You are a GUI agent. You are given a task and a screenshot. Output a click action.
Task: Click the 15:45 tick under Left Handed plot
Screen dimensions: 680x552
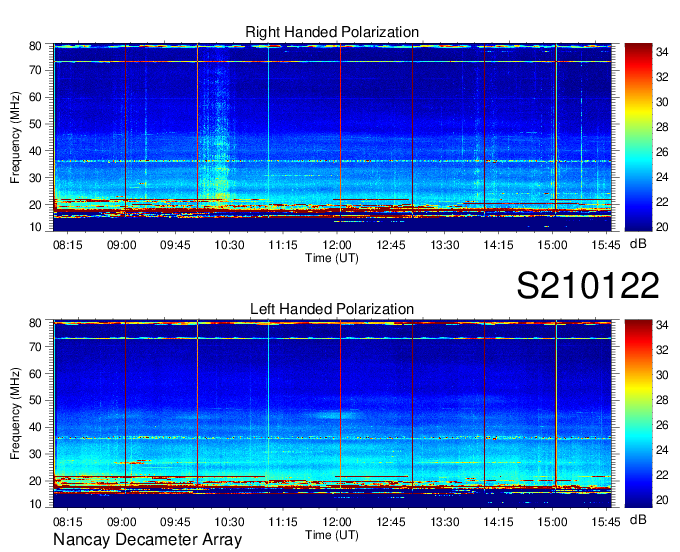[x=606, y=522]
